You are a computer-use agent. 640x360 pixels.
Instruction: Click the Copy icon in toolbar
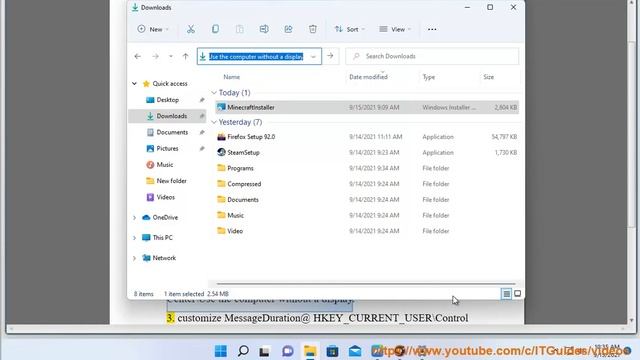215,29
